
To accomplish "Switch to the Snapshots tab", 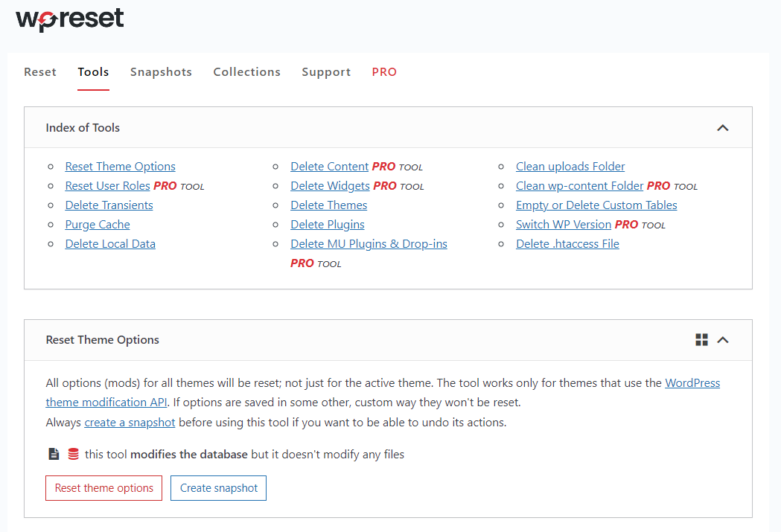I will [161, 71].
